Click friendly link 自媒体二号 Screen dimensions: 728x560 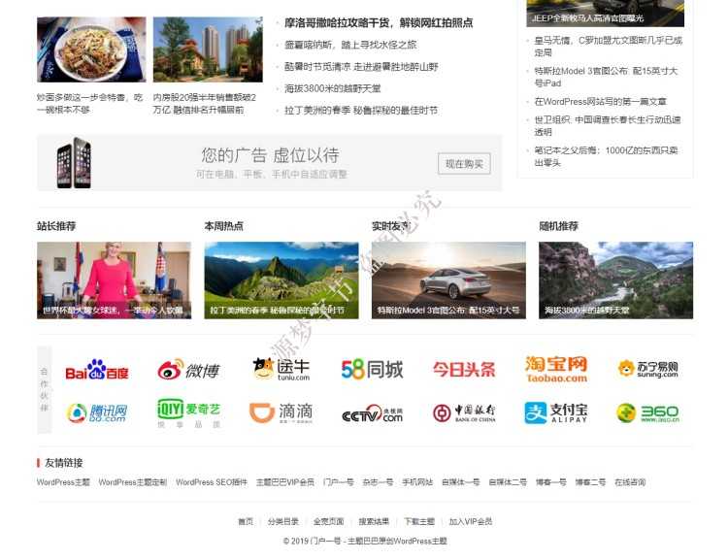click(x=508, y=482)
